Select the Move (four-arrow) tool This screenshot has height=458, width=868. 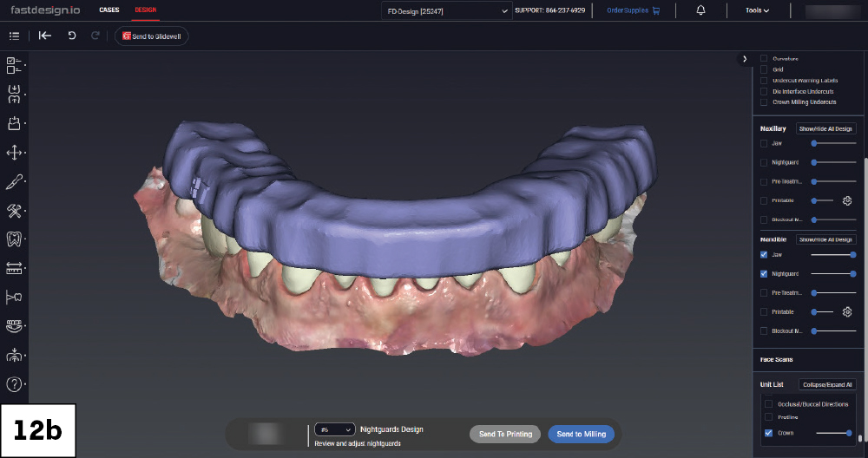point(14,152)
